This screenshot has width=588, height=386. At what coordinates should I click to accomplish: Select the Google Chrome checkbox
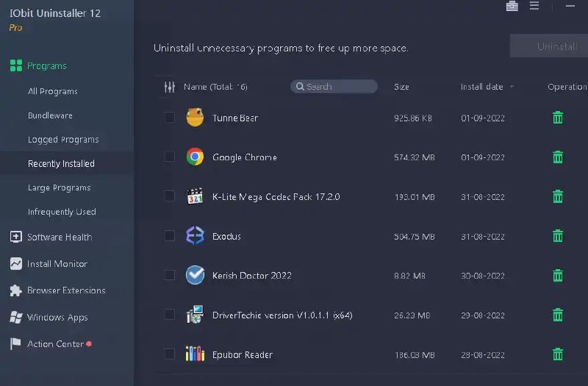(x=170, y=157)
